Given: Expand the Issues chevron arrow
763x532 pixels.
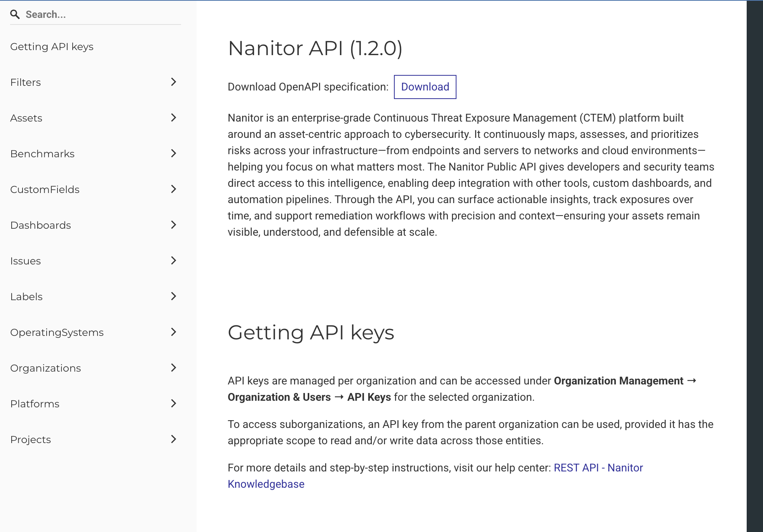Looking at the screenshot, I should [x=174, y=261].
